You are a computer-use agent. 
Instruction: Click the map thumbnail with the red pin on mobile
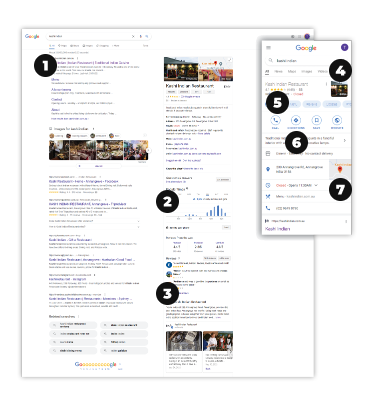pos(340,169)
